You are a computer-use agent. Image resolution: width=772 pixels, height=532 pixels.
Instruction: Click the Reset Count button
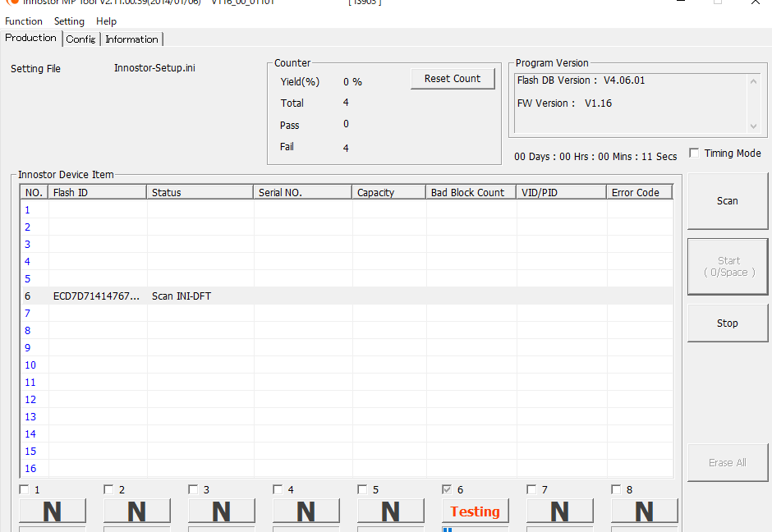[453, 79]
